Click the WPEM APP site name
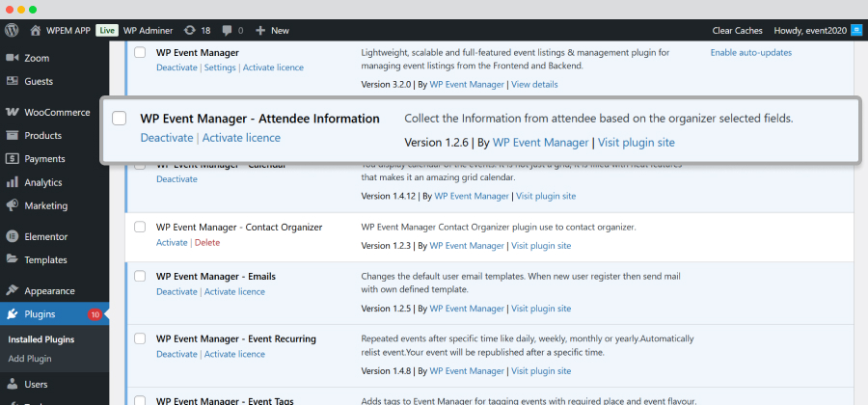Image resolution: width=868 pixels, height=405 pixels. pyautogui.click(x=68, y=31)
